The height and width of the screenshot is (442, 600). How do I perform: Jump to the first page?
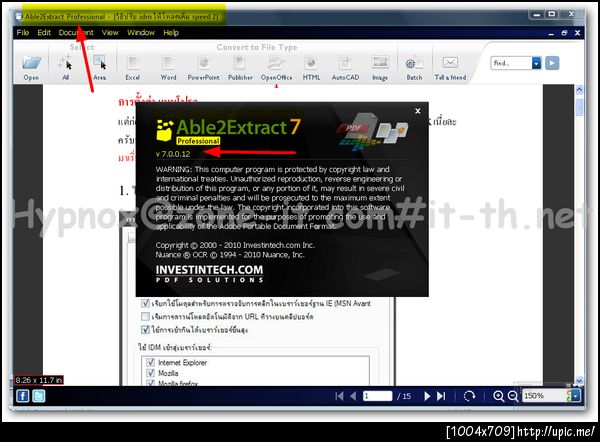[339, 396]
